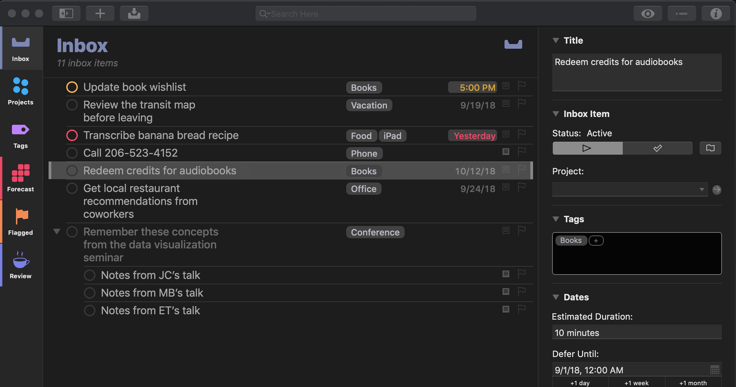736x387 pixels.
Task: Click the Clean Up tray toolbar icon
Action: point(134,14)
